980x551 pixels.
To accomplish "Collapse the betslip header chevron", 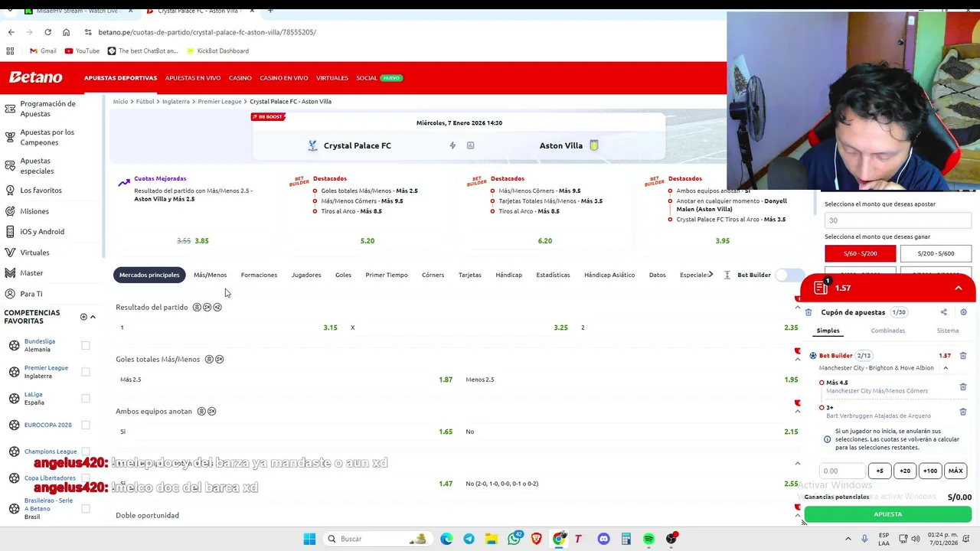I will [x=958, y=288].
